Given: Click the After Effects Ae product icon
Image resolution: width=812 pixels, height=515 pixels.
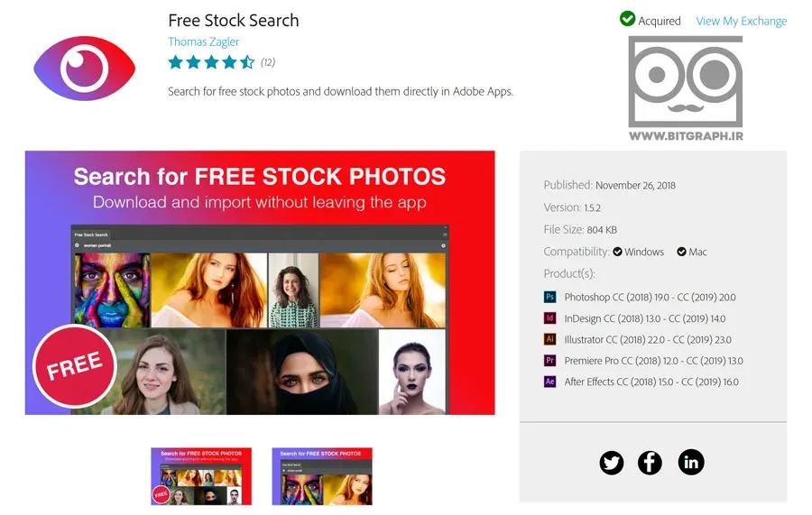Looking at the screenshot, I should pos(550,382).
